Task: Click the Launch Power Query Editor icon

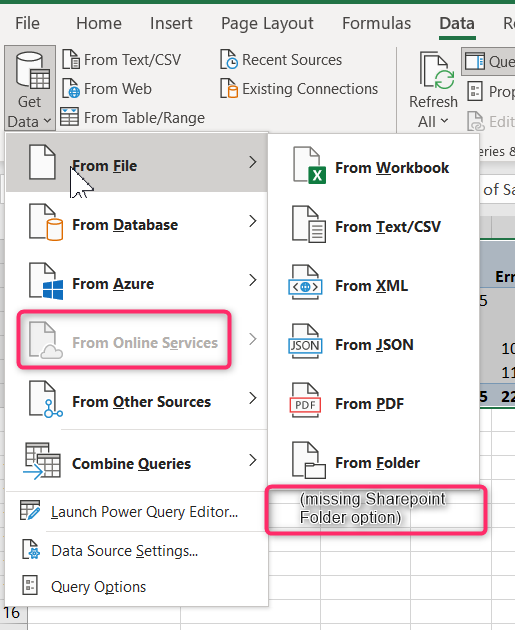Action: 30,511
